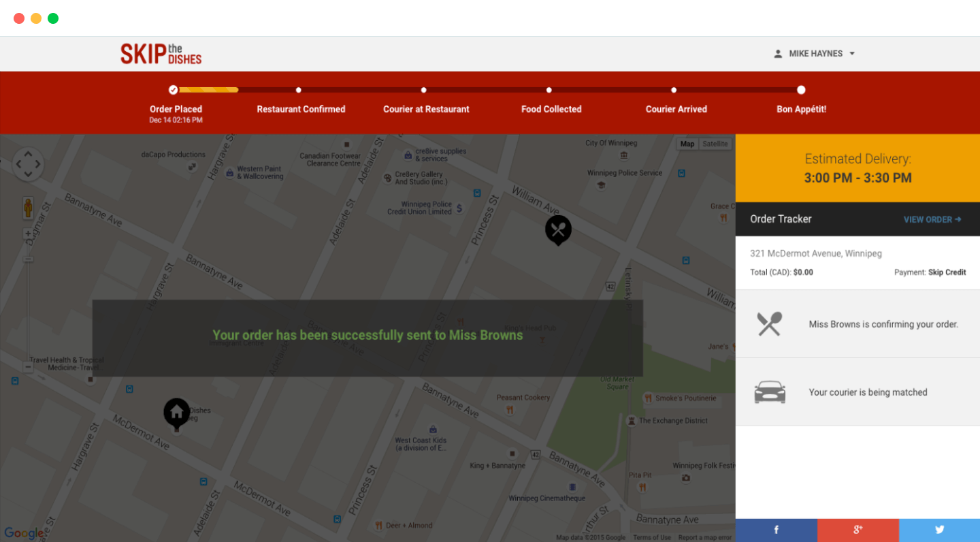Zoom out on the map

tap(28, 368)
